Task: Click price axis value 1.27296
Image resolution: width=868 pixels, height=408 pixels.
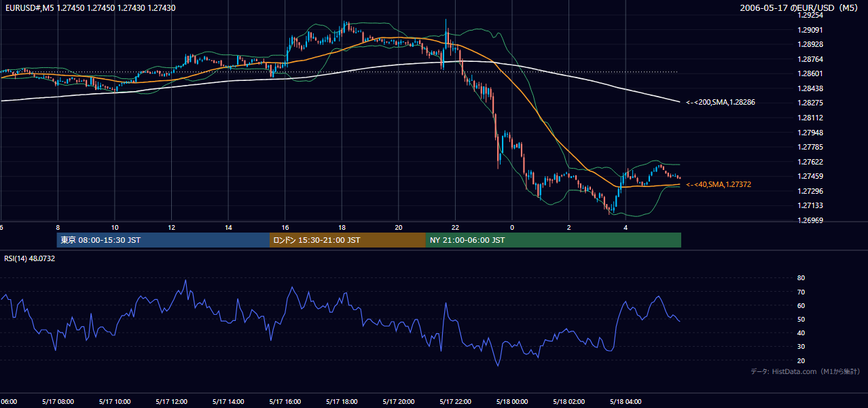Action: [x=811, y=191]
